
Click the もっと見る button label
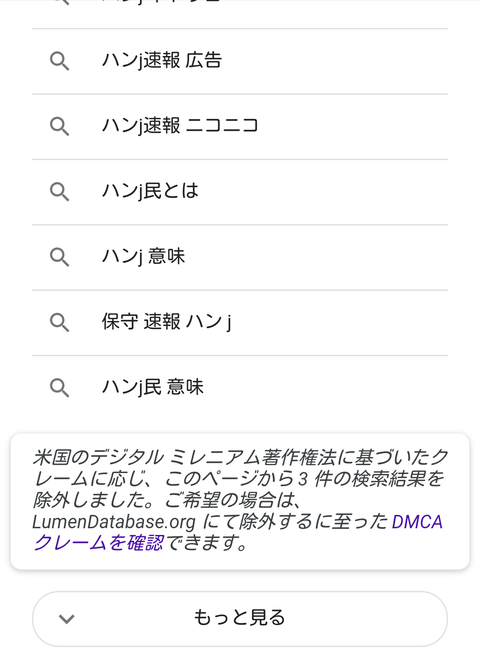(240, 618)
